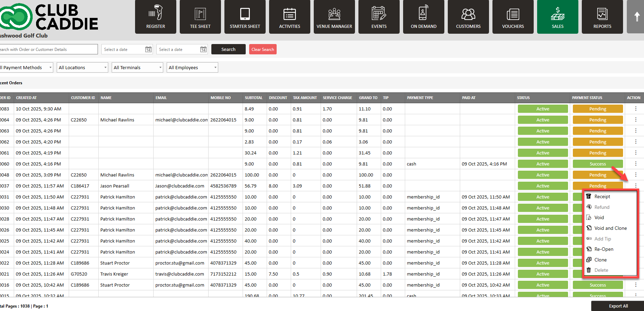Open Venue Manager

pos(334,17)
